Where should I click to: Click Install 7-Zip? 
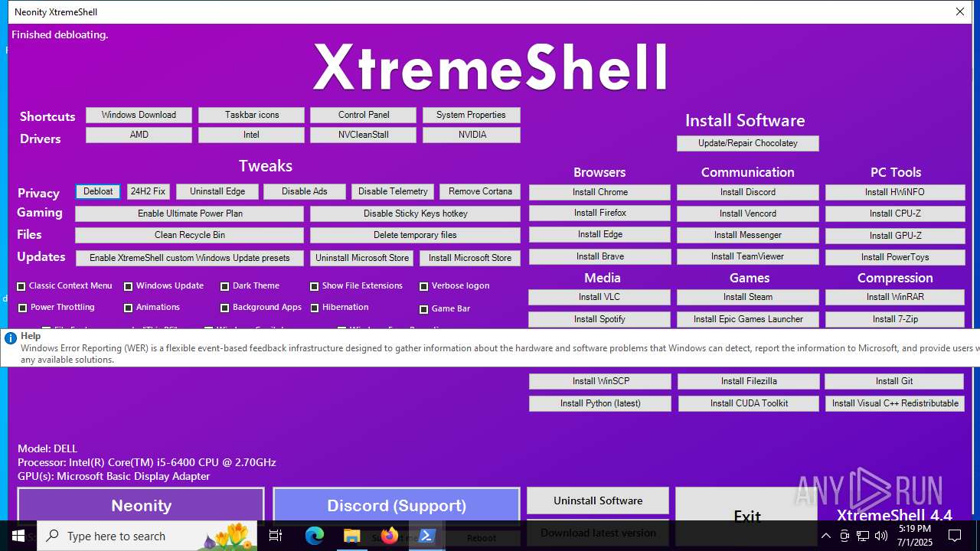pos(895,319)
